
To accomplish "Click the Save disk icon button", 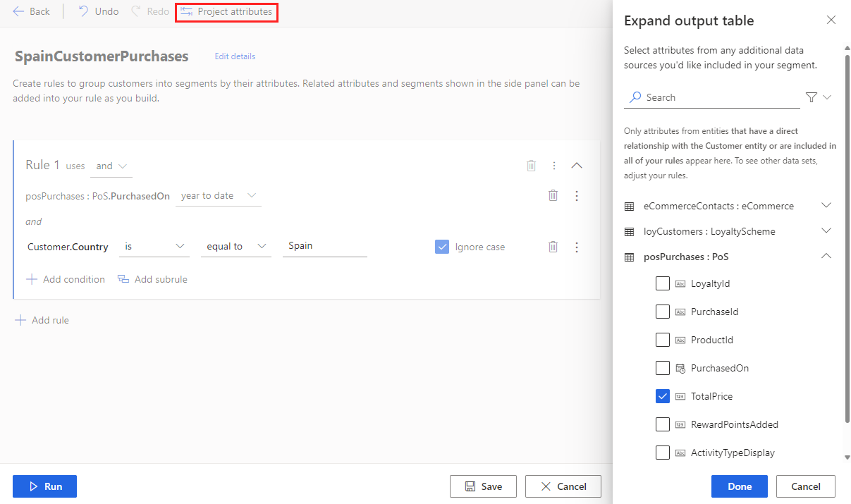I will pos(483,486).
